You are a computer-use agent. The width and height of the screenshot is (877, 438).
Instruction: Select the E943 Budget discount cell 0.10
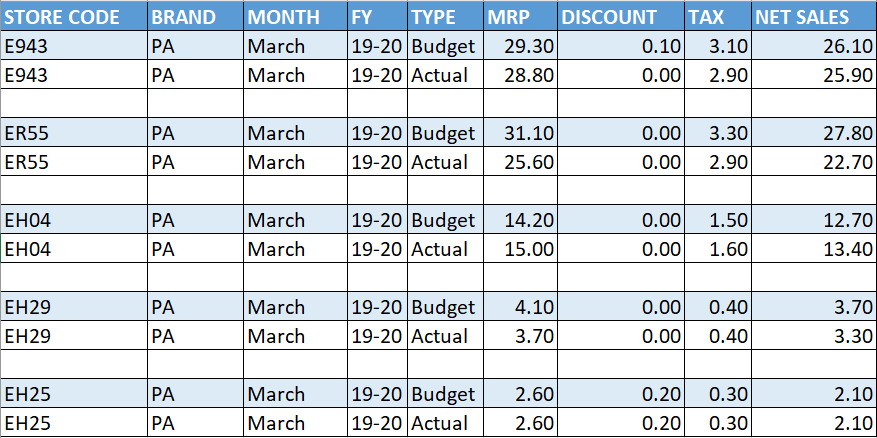pos(621,46)
